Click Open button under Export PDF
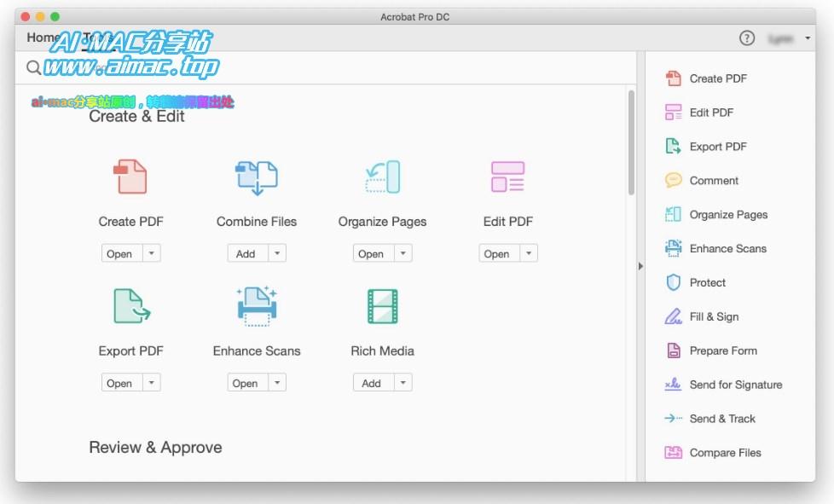The width and height of the screenshot is (834, 504). [x=122, y=382]
